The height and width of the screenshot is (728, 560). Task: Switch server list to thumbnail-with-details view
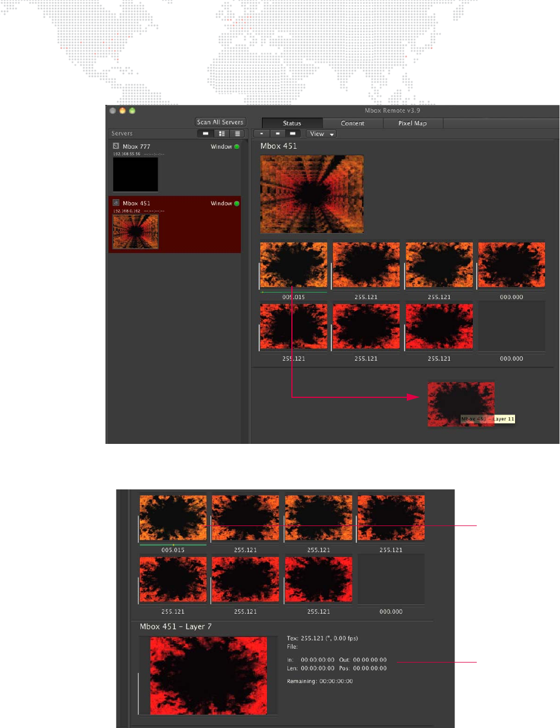tap(221, 134)
